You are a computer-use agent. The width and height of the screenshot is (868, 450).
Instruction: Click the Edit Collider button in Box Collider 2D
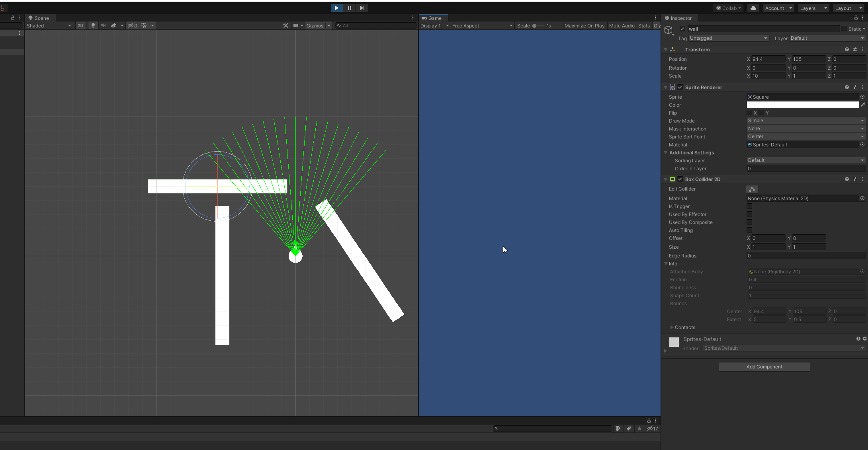pos(752,189)
